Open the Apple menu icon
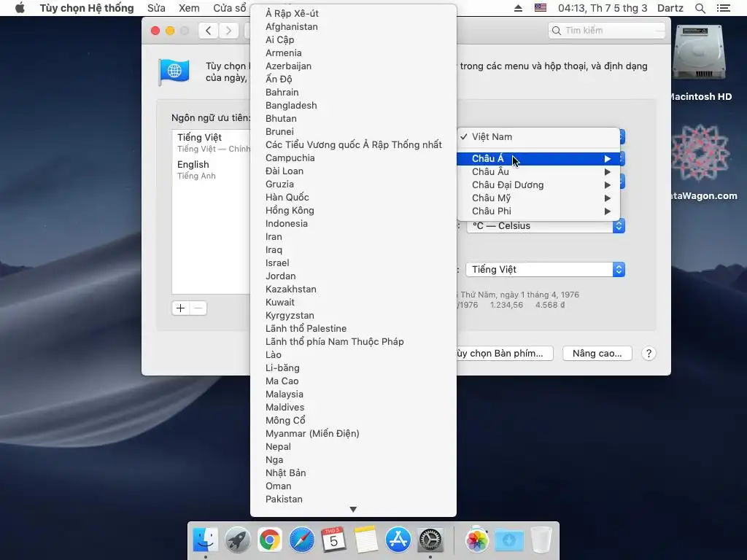The image size is (747, 560). (x=20, y=8)
